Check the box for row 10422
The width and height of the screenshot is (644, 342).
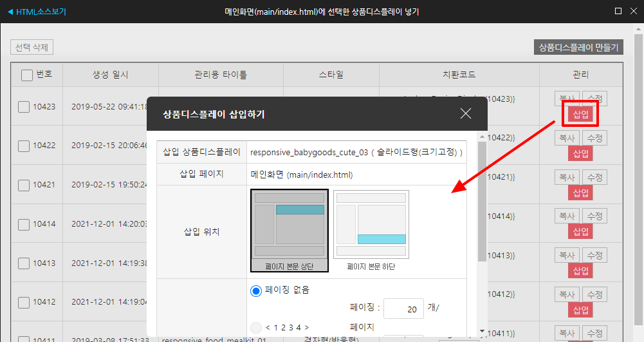point(24,146)
